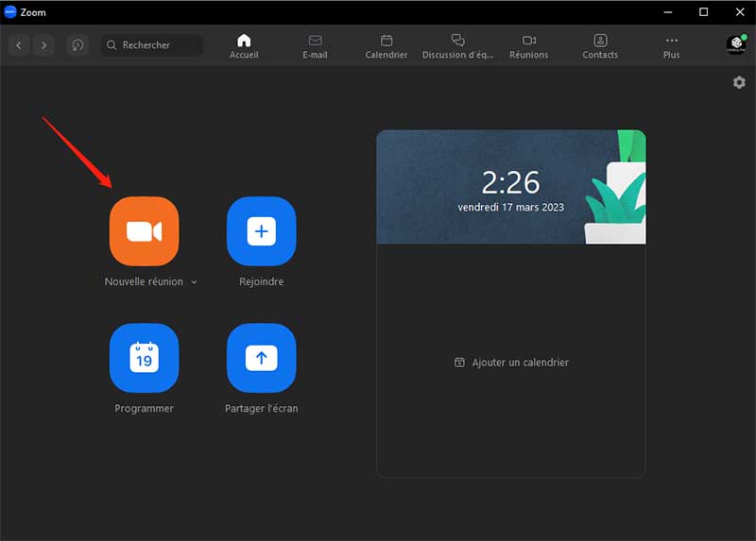Click the clock banner showing 2:26

point(510,187)
